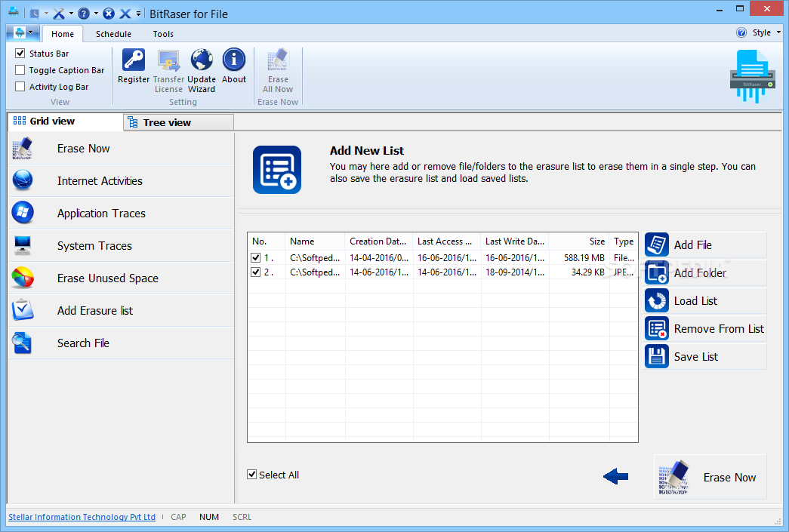The image size is (789, 532).
Task: Click the round blue X icon in quick access toolbar
Action: click(x=109, y=14)
